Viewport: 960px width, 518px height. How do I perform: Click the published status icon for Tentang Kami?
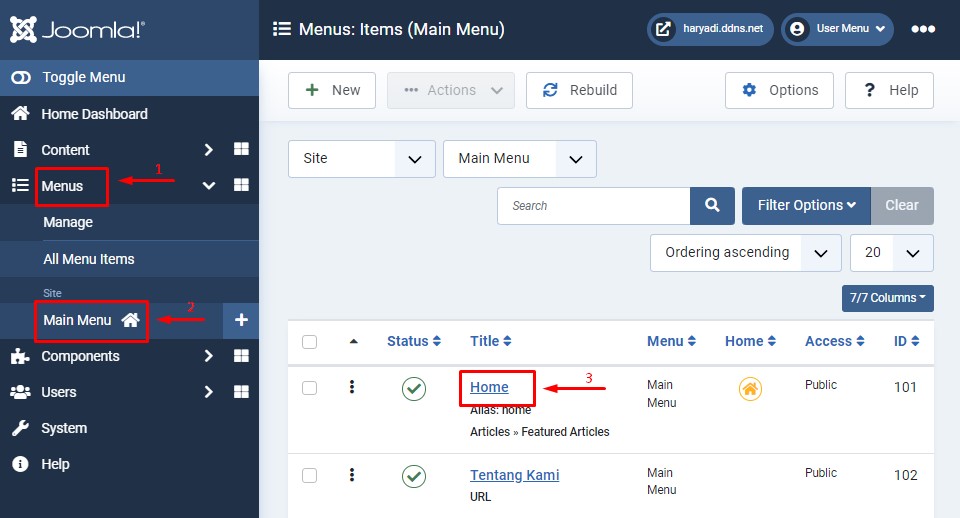pyautogui.click(x=414, y=476)
